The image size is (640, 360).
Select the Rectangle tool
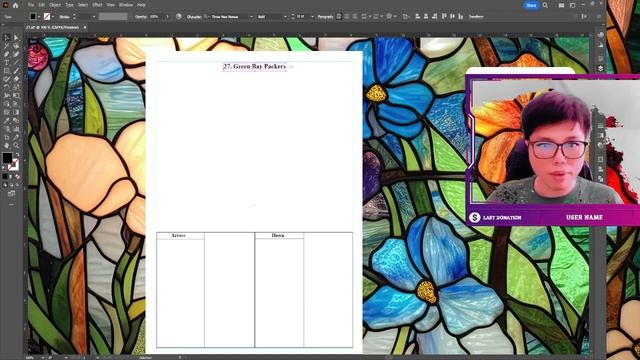tap(7, 71)
